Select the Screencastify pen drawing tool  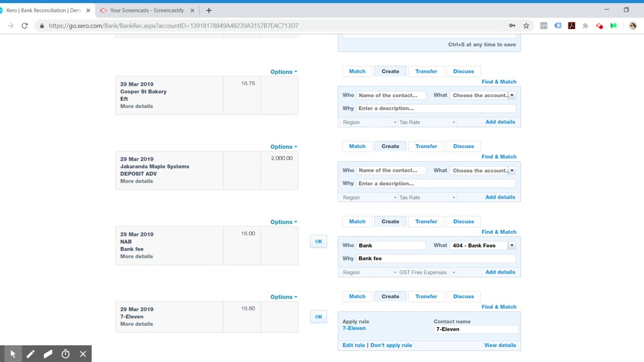[30, 354]
